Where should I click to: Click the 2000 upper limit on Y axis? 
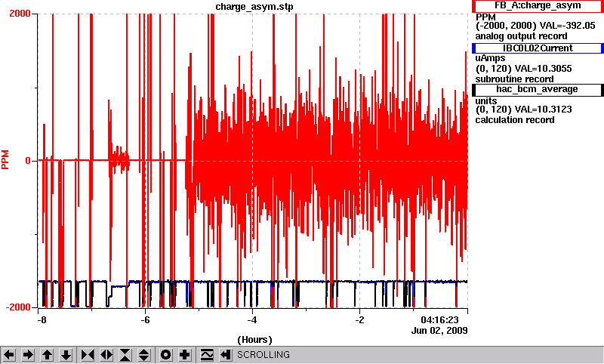coord(20,14)
